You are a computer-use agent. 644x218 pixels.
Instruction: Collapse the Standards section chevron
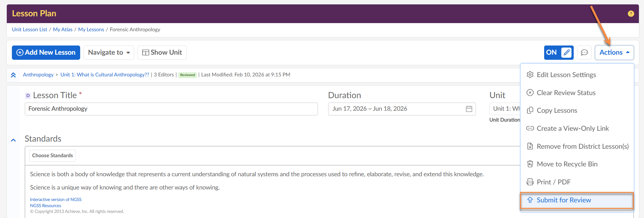(13, 140)
